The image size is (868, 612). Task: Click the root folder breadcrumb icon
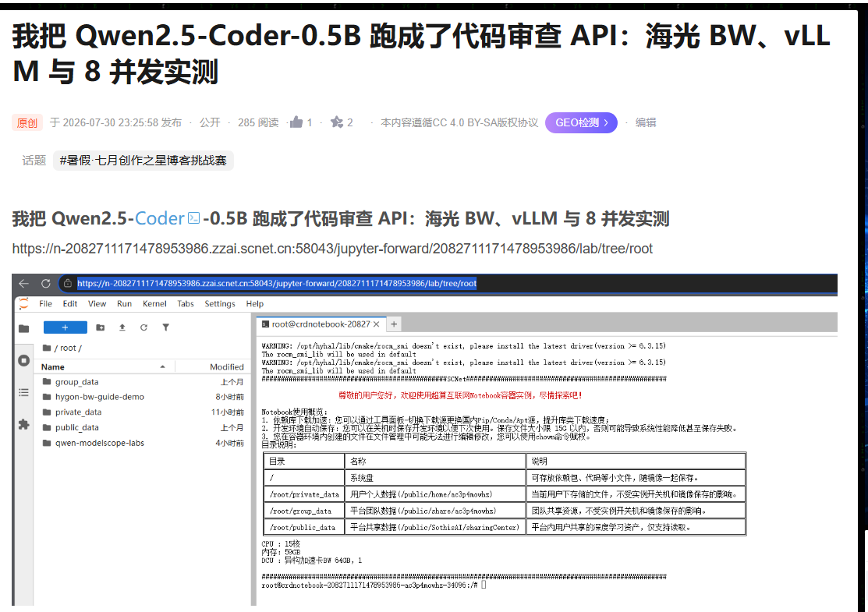[47, 348]
